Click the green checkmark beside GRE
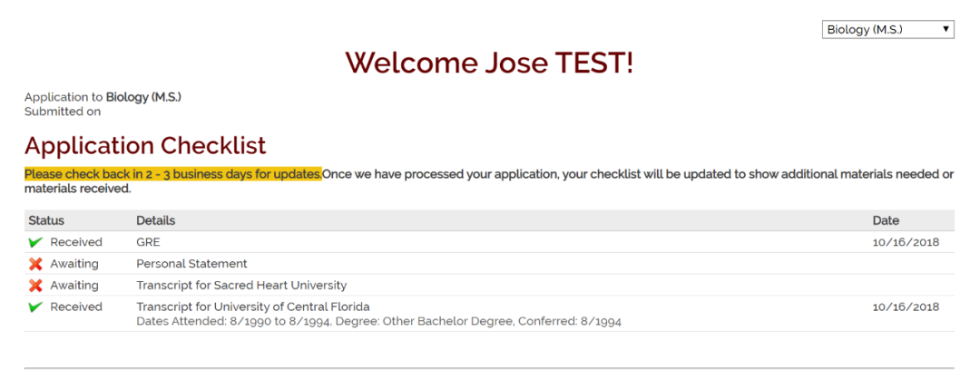Viewport: 980px width, 370px height. [35, 242]
